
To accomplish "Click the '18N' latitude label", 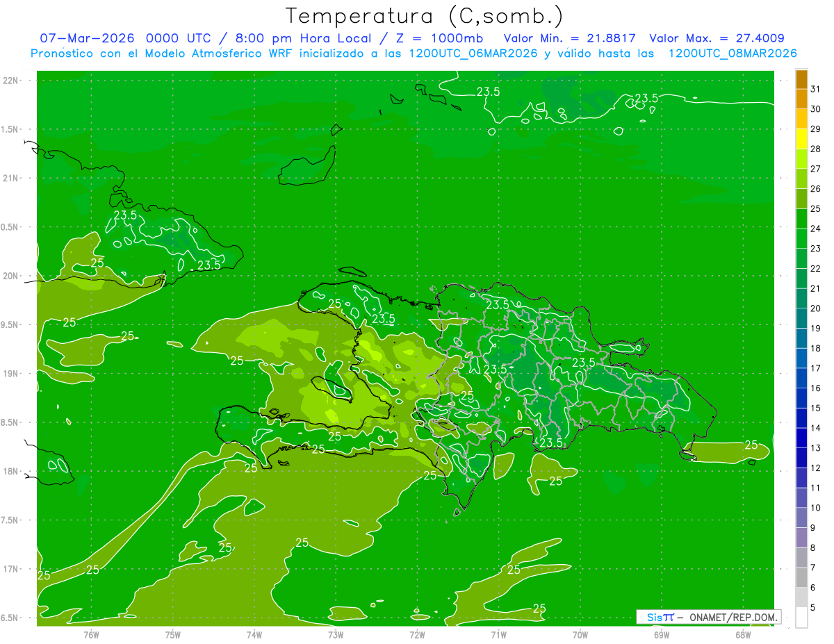I will coord(11,471).
